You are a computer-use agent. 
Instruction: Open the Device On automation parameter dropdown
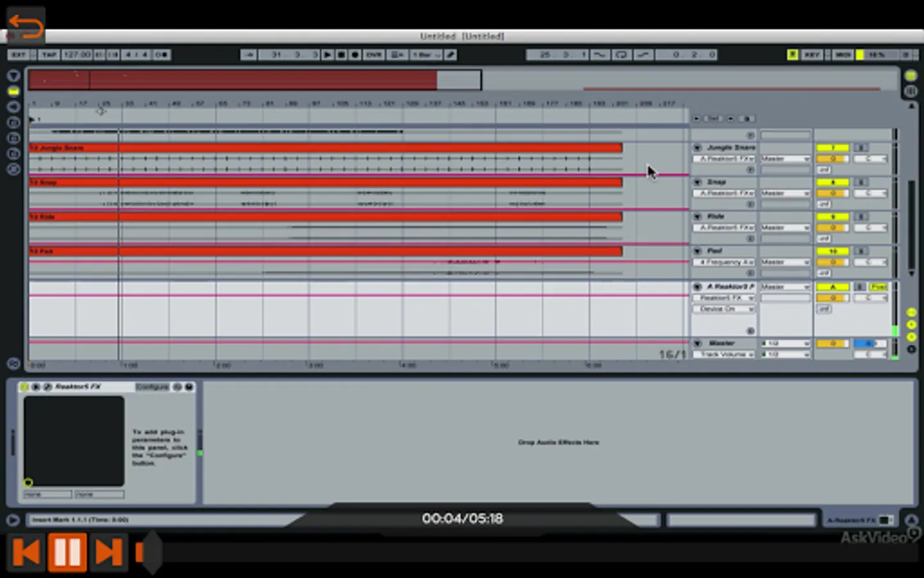pos(723,309)
